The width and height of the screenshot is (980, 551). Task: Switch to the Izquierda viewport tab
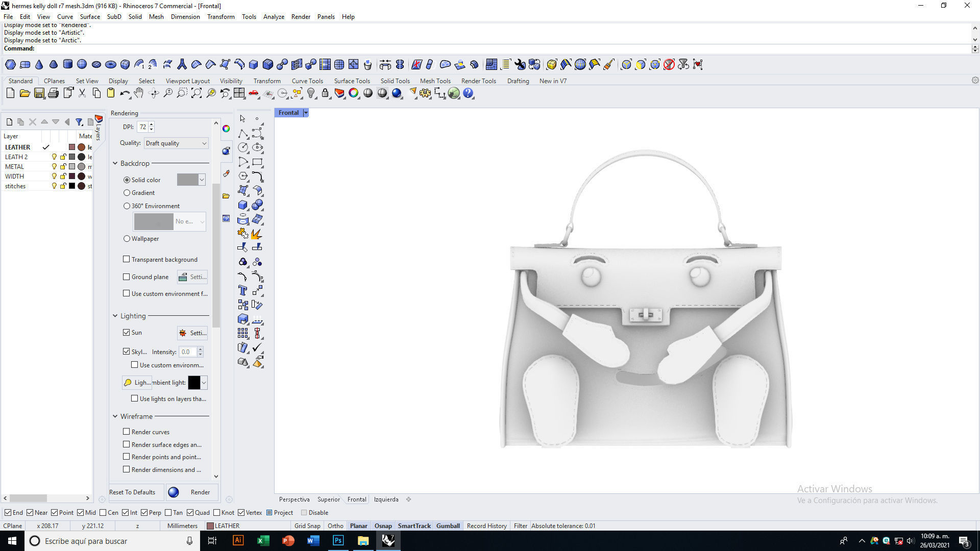pyautogui.click(x=386, y=499)
